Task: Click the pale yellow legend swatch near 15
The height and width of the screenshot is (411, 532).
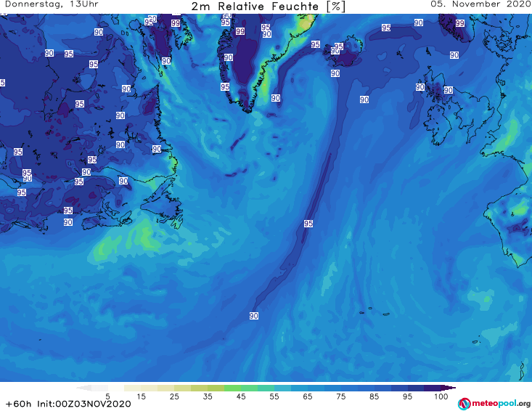Action: (x=133, y=388)
